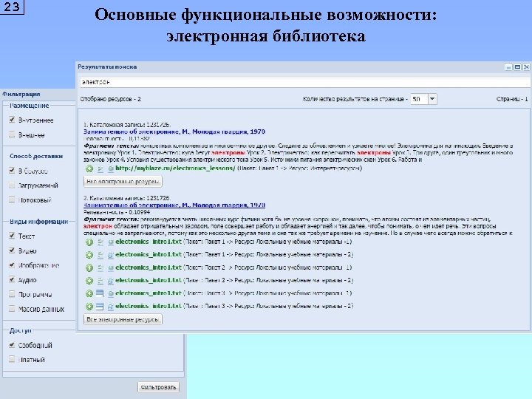Check the Потоковый delivery option
The width and height of the screenshot is (532, 399).
click(x=12, y=199)
